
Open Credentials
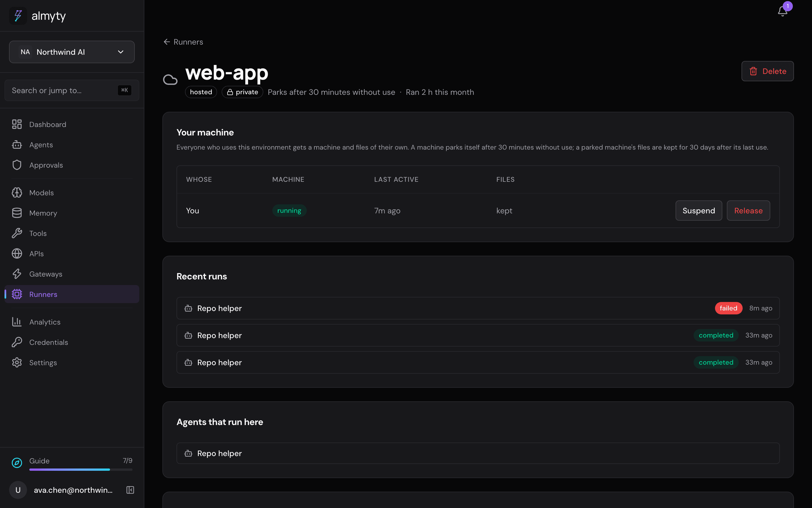tap(72, 342)
